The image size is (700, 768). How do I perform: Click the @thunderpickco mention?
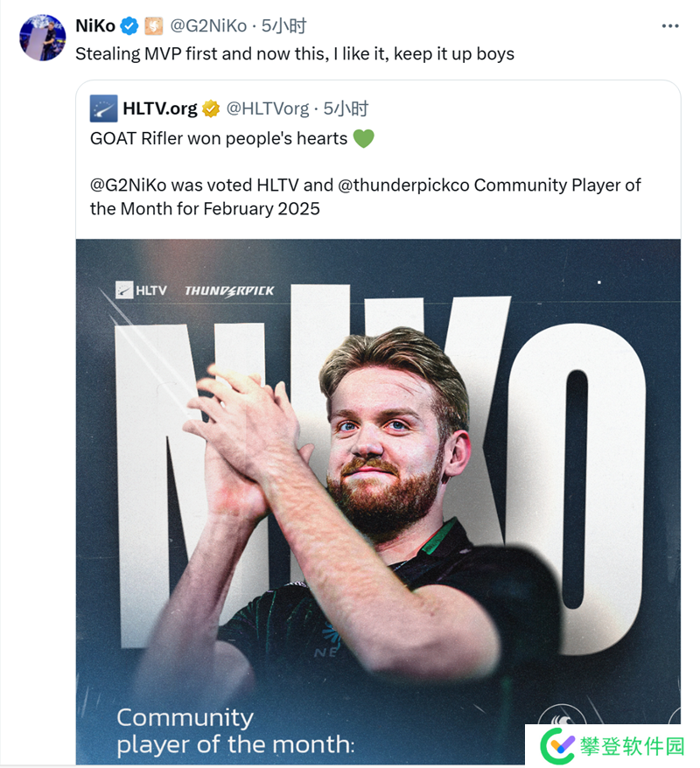[x=400, y=185]
